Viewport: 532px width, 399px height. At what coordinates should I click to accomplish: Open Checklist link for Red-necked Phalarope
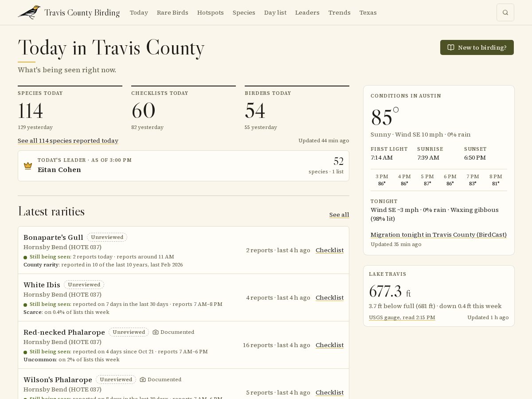(x=329, y=345)
